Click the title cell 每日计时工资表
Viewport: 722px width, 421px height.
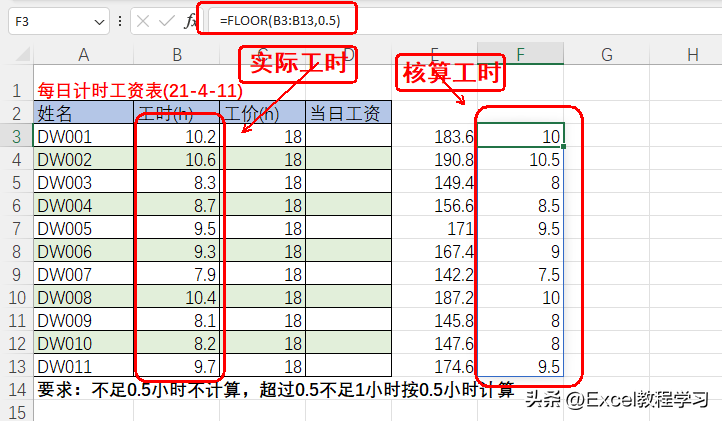point(140,91)
